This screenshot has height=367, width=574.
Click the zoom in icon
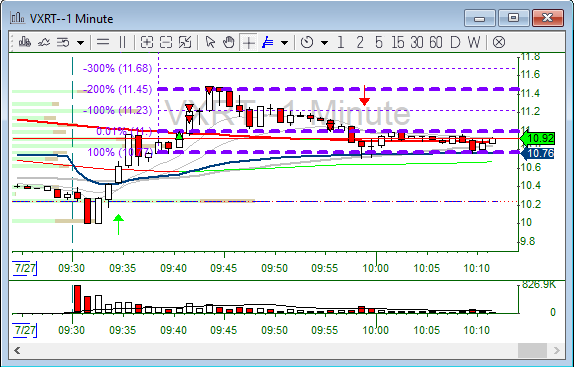pos(147,42)
